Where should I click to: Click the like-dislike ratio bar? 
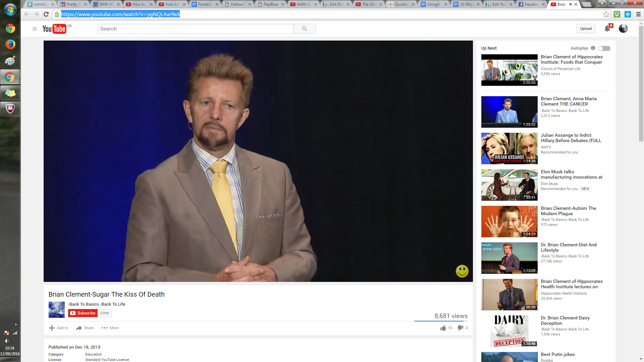[x=441, y=321]
